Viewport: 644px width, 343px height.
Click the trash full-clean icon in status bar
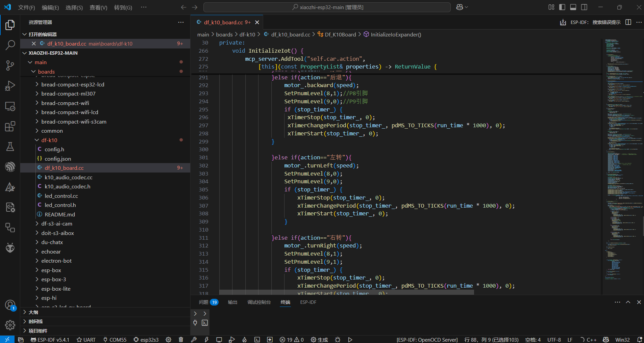point(181,340)
